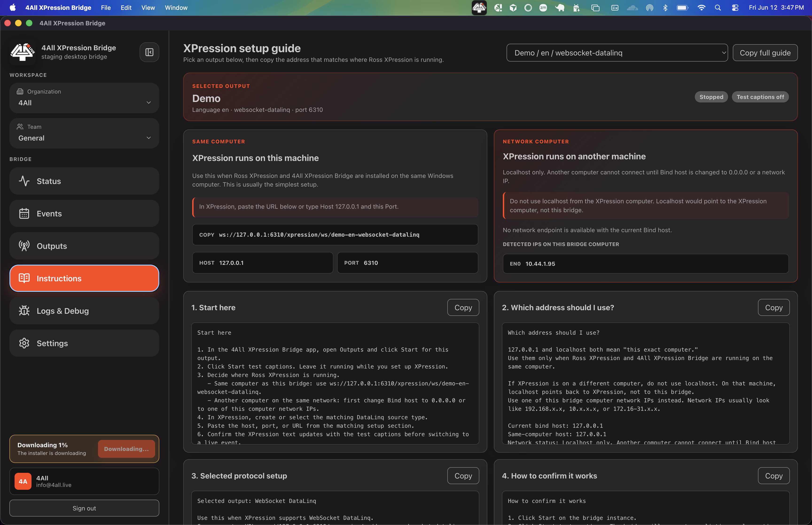812x525 pixels.
Task: Click the 4All XPression Bridge logo
Action: click(x=23, y=52)
